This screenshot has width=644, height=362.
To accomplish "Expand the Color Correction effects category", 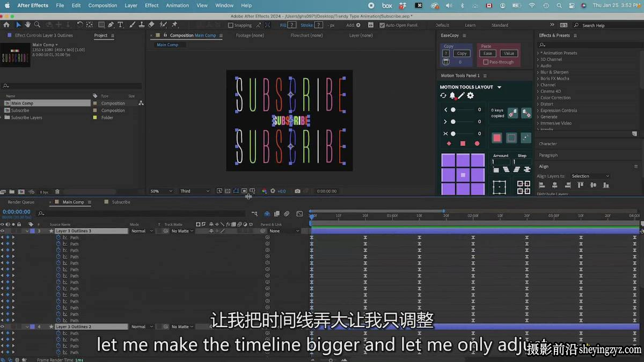I will point(538,98).
